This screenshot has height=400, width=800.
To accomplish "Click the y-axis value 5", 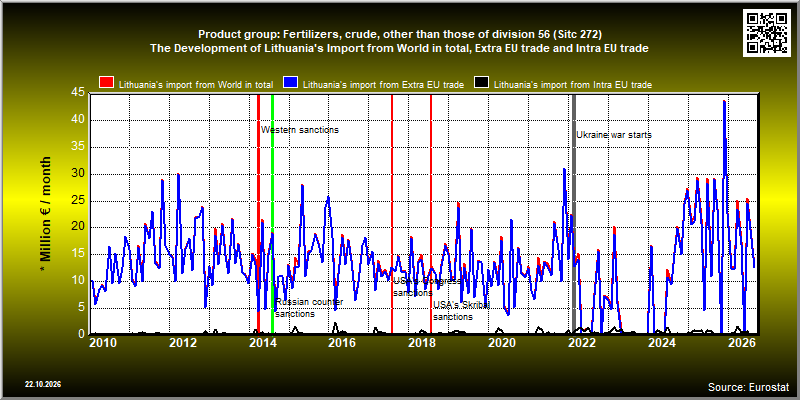I will (x=82, y=307).
